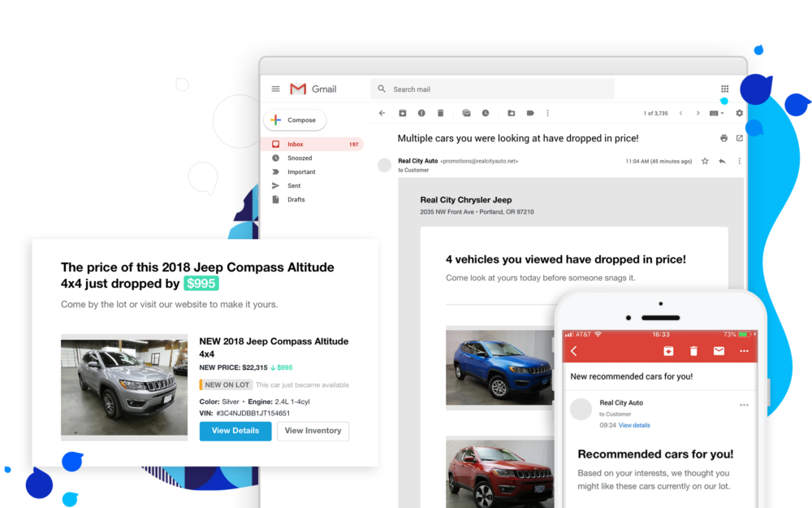Image resolution: width=812 pixels, height=508 pixels.
Task: Print the email conversation
Action: (724, 138)
